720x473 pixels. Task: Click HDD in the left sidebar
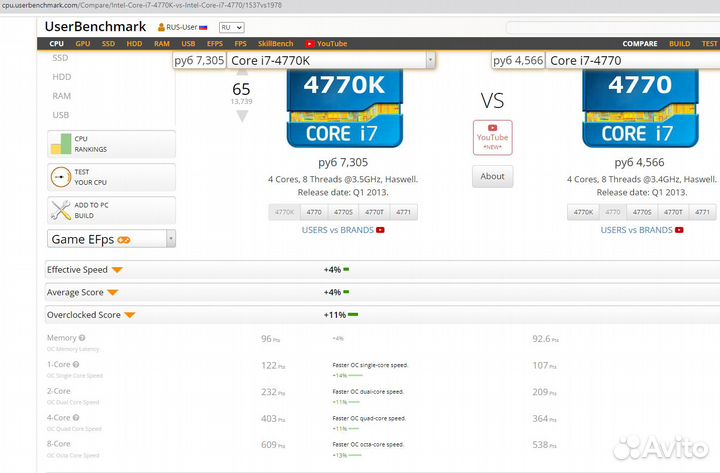click(x=62, y=77)
